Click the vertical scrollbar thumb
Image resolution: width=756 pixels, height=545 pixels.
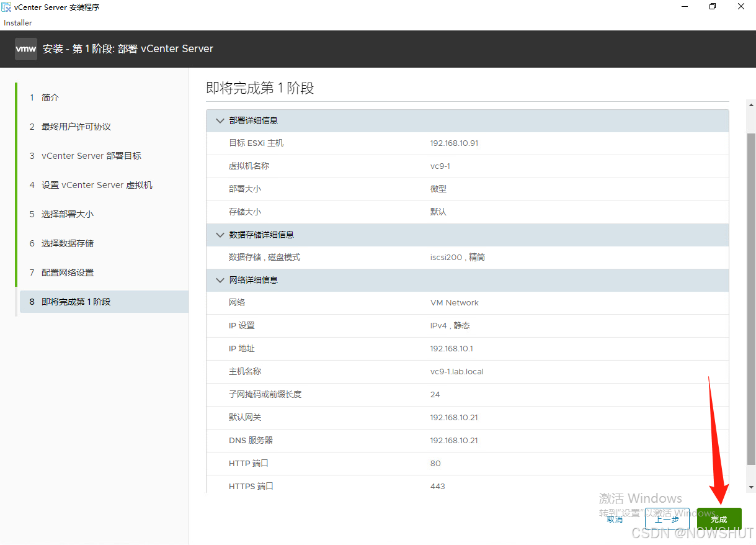tap(751, 299)
